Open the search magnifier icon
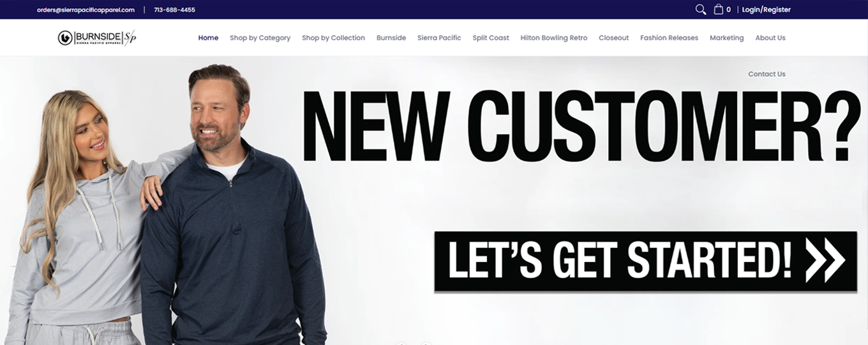This screenshot has height=345, width=868. [x=700, y=10]
